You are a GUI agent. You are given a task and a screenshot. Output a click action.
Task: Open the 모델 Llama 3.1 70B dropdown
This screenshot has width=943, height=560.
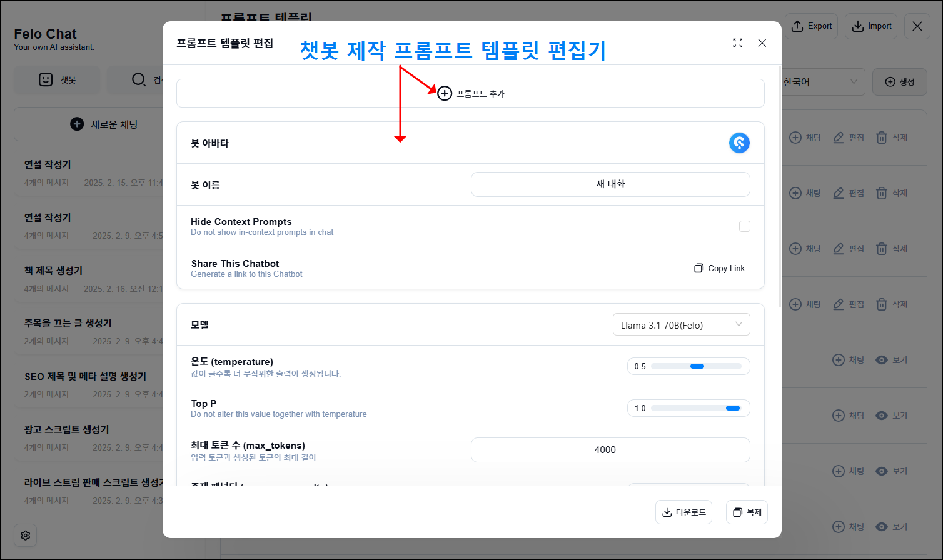pos(681,325)
